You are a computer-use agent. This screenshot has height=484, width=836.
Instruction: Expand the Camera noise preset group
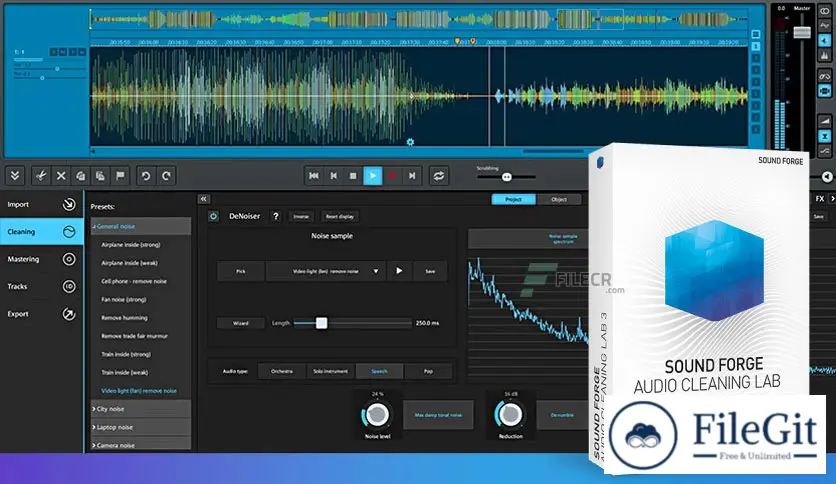pos(141,444)
